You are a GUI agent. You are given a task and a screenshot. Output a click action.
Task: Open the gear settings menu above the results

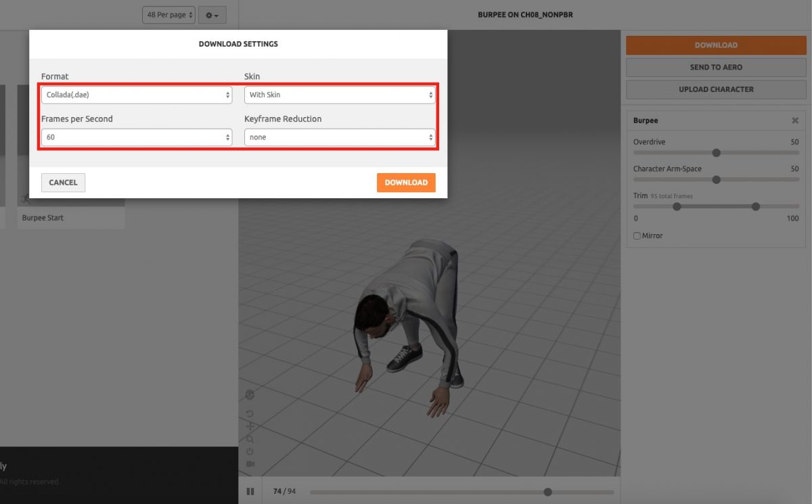(x=212, y=14)
